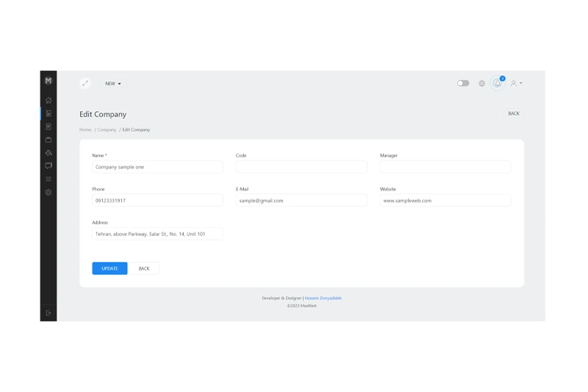
Task: Click the settings gear icon in sidebar
Action: (x=49, y=193)
